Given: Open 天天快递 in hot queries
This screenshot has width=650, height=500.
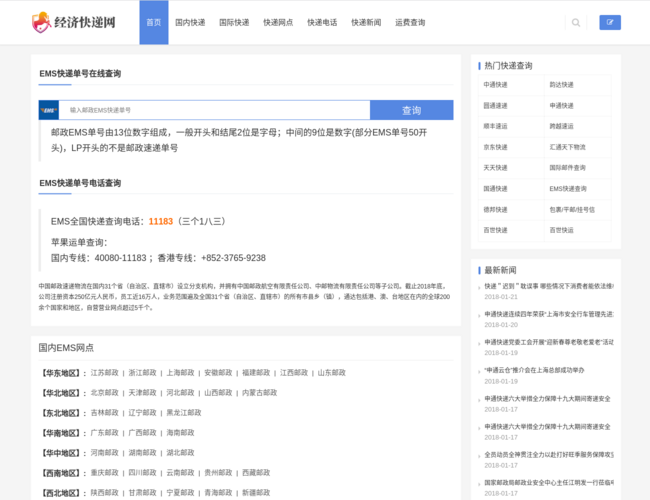Looking at the screenshot, I should coord(495,168).
